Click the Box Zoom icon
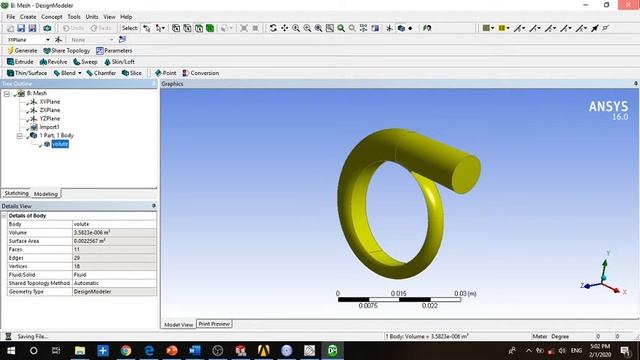Image resolution: width=640 pixels, height=360 pixels. [329, 28]
